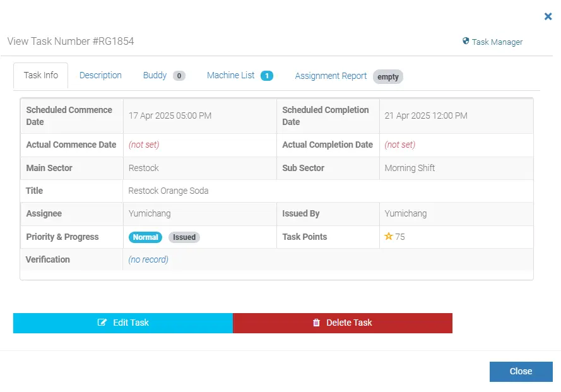Click the Delete Task button
Image resolution: width=561 pixels, height=392 pixels.
[x=343, y=323]
